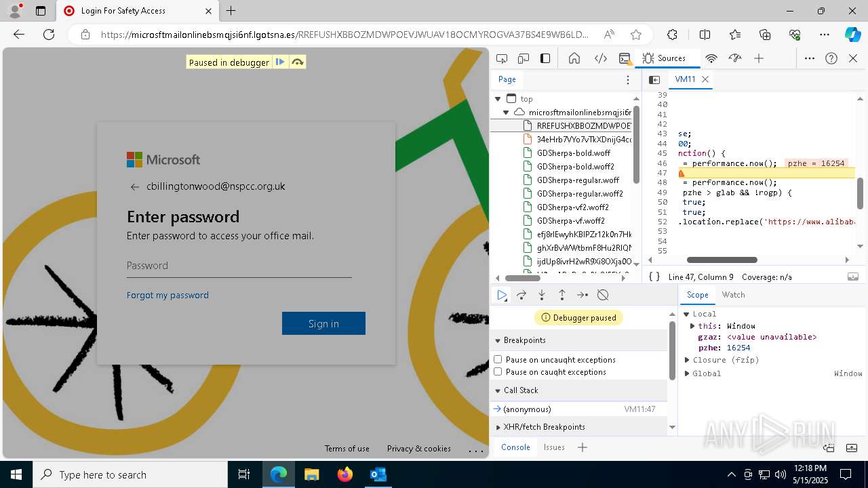
Task: Open Outlook from the Windows taskbar
Action: tap(378, 474)
